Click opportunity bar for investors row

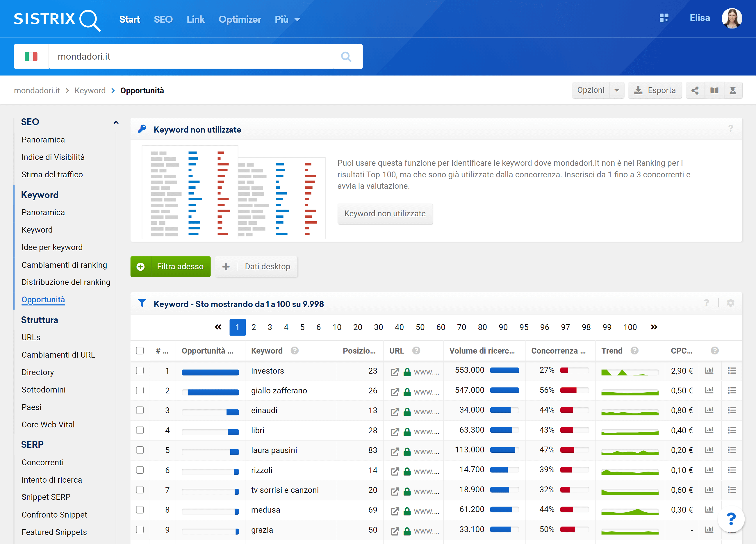click(x=210, y=372)
